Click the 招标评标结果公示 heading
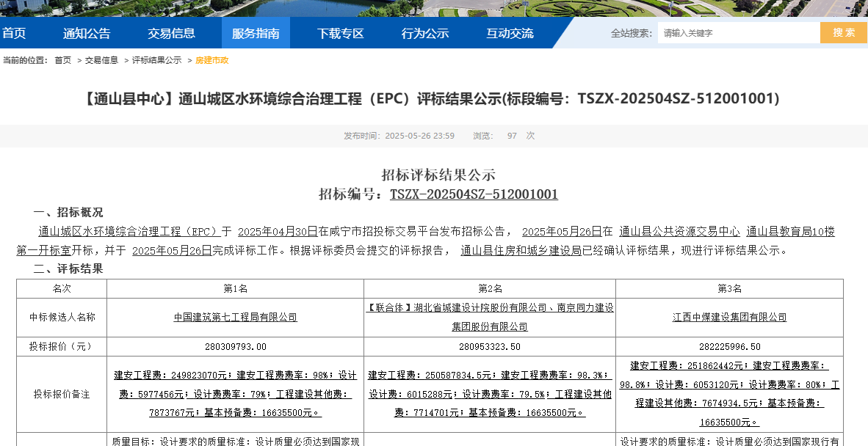868x446 pixels. click(438, 175)
